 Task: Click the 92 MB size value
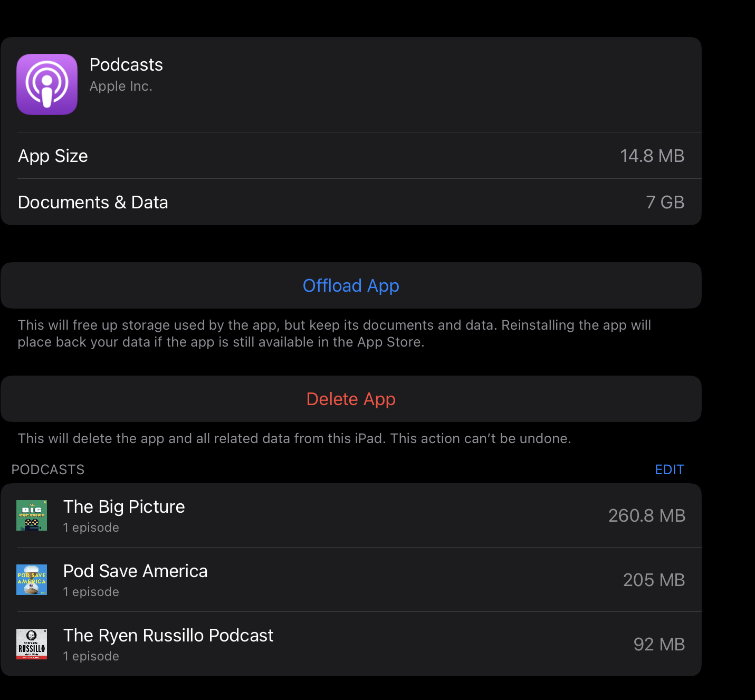[x=660, y=644]
